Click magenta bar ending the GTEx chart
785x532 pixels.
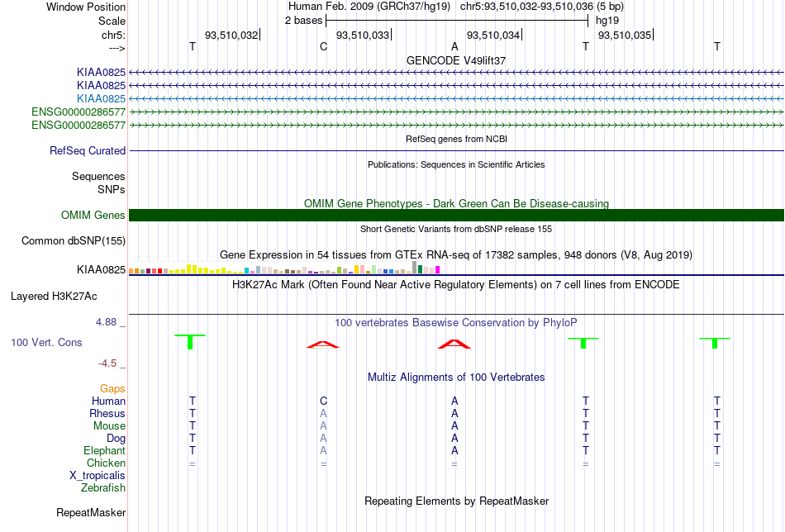click(x=438, y=270)
